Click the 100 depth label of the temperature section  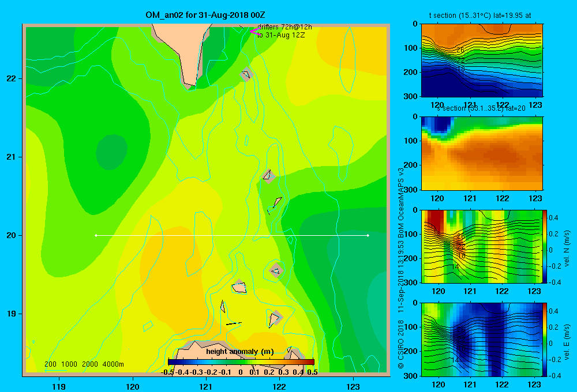tap(411, 48)
